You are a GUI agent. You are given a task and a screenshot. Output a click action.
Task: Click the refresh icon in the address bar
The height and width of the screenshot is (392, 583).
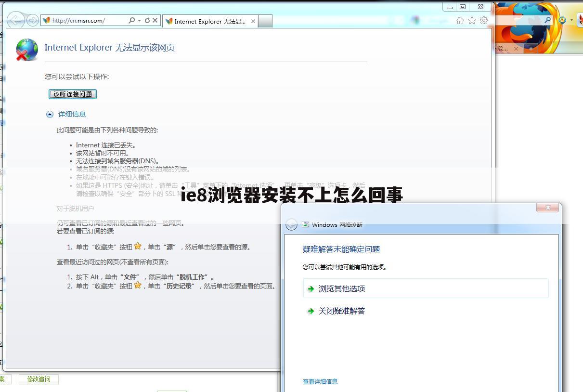tap(147, 20)
